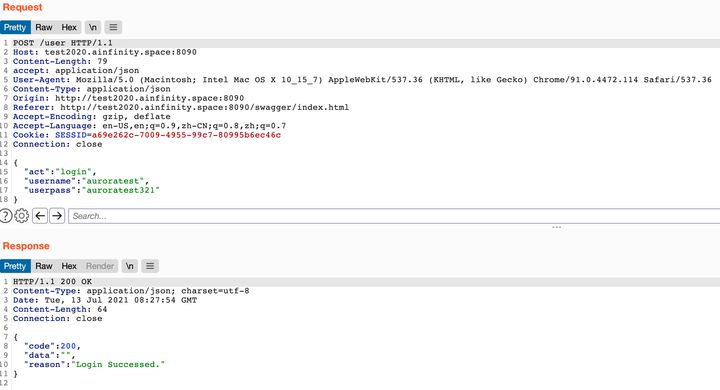The height and width of the screenshot is (390, 720).
Task: Select the Request Pretty tab
Action: coord(15,27)
